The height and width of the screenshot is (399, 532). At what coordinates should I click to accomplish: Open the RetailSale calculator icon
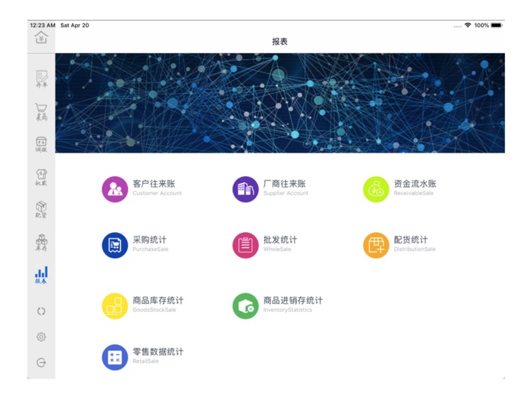115,357
